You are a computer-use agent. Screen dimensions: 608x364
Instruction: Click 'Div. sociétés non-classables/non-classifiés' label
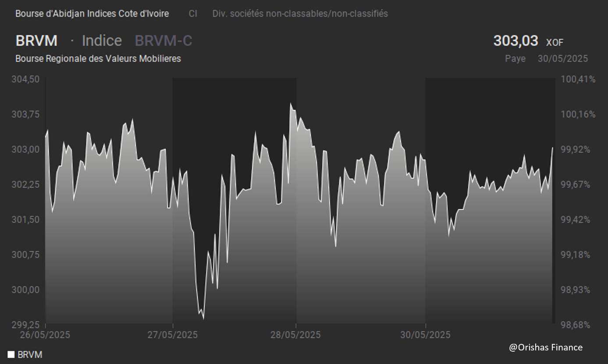[300, 14]
